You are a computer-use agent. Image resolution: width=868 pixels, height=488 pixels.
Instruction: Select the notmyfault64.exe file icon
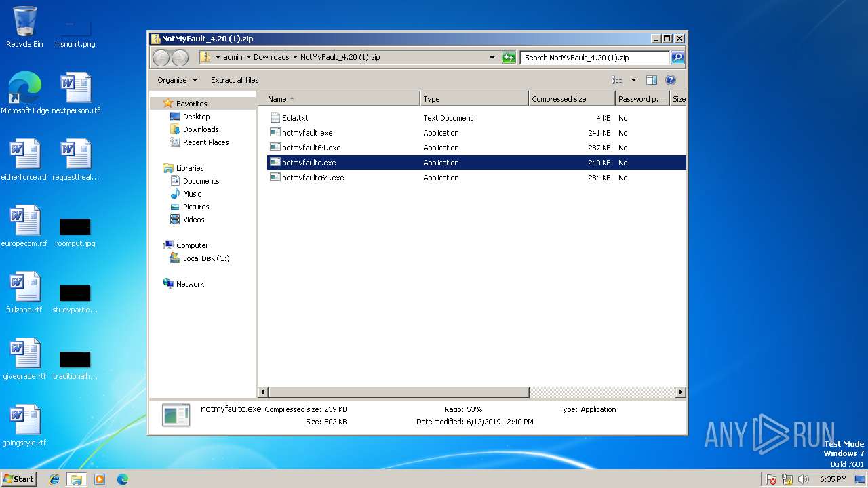275,148
